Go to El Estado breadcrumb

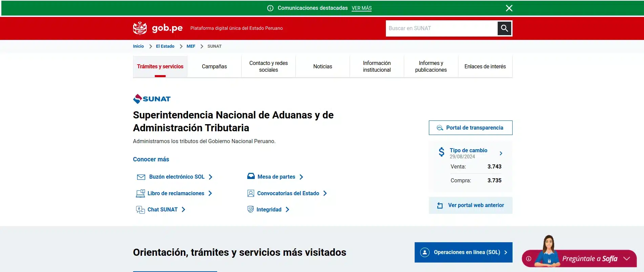(x=165, y=46)
